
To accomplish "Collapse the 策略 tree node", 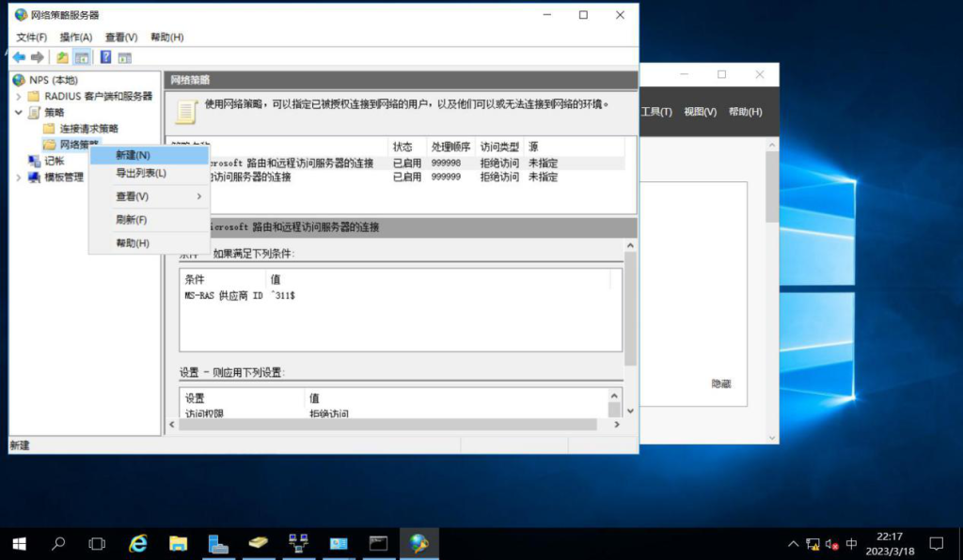I will (19, 112).
